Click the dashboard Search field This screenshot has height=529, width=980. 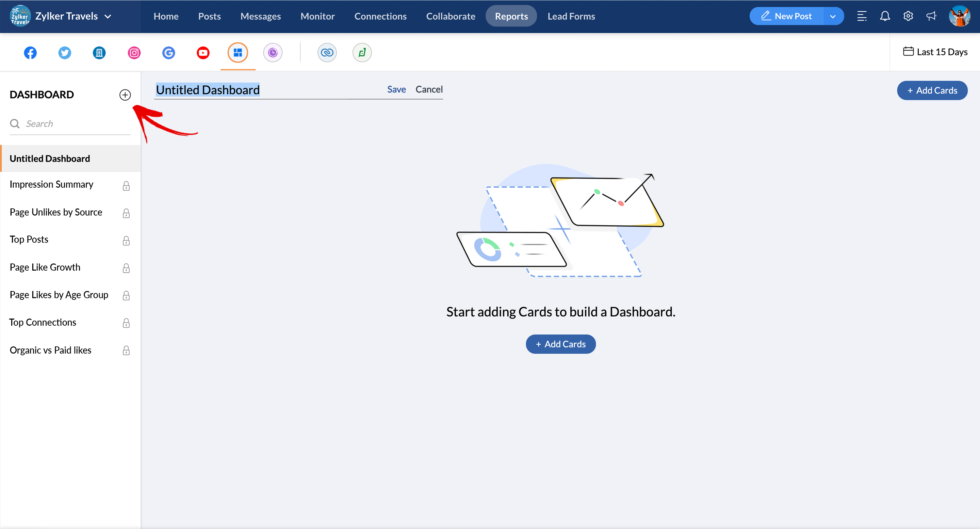(70, 123)
